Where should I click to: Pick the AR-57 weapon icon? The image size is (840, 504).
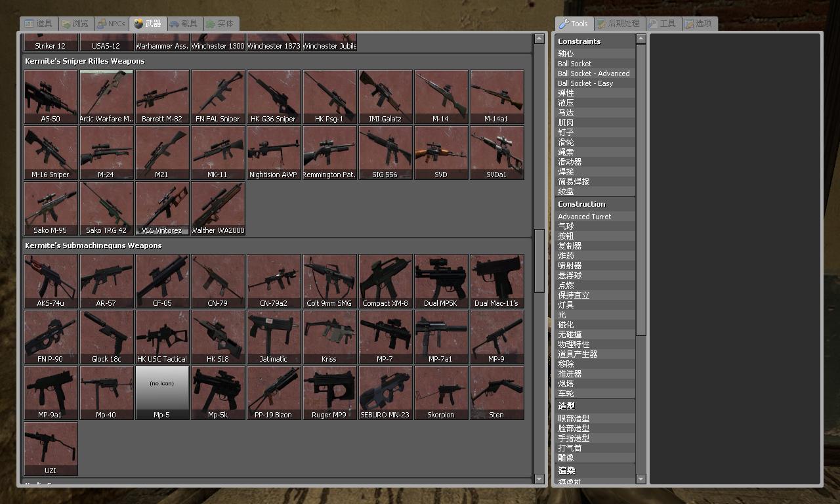[x=106, y=282]
